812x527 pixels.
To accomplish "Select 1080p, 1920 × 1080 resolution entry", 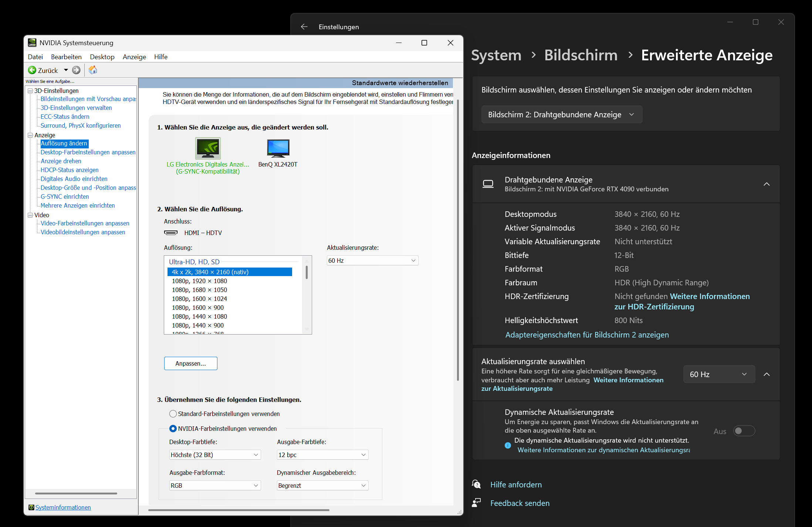I will 200,281.
